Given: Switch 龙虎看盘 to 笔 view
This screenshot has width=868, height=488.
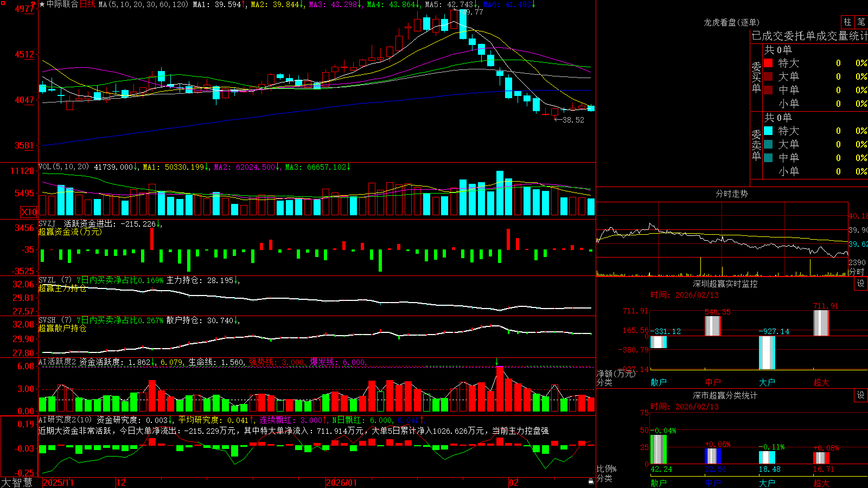Looking at the screenshot, I should pyautogui.click(x=861, y=22).
